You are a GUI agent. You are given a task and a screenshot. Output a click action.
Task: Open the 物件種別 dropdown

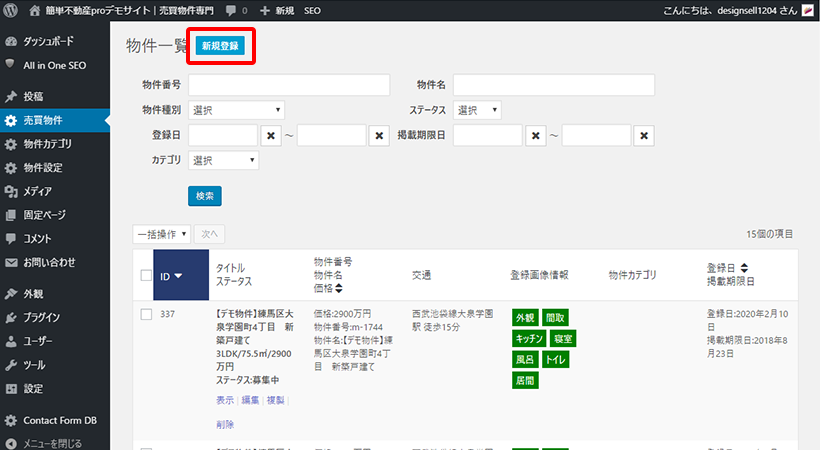(x=236, y=110)
